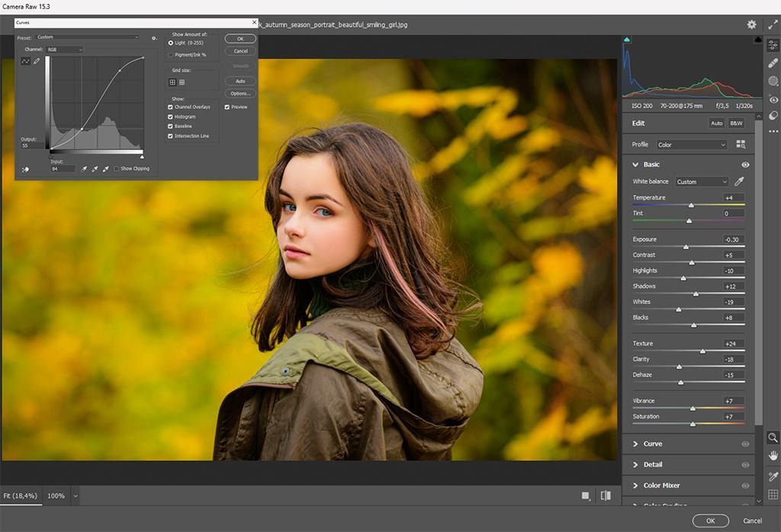Enable the Show Clipping checkbox
The width and height of the screenshot is (781, 532).
point(117,168)
